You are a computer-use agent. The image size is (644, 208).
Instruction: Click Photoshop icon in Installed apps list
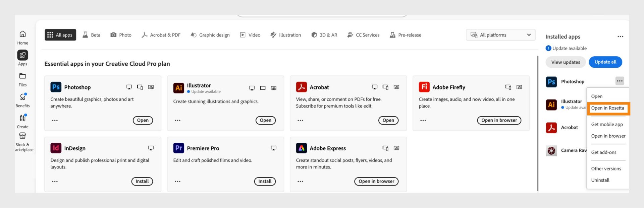click(551, 82)
